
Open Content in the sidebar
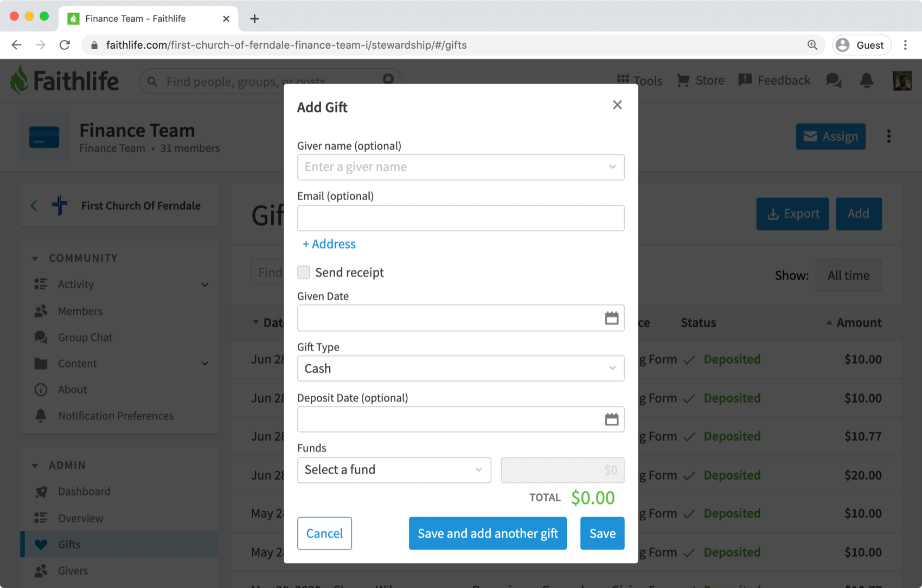coord(77,364)
